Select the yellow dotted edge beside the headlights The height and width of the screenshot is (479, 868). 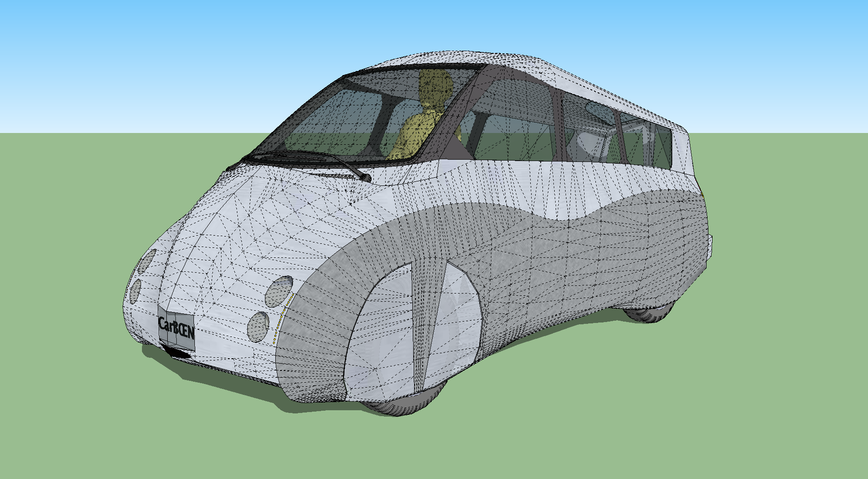click(283, 319)
